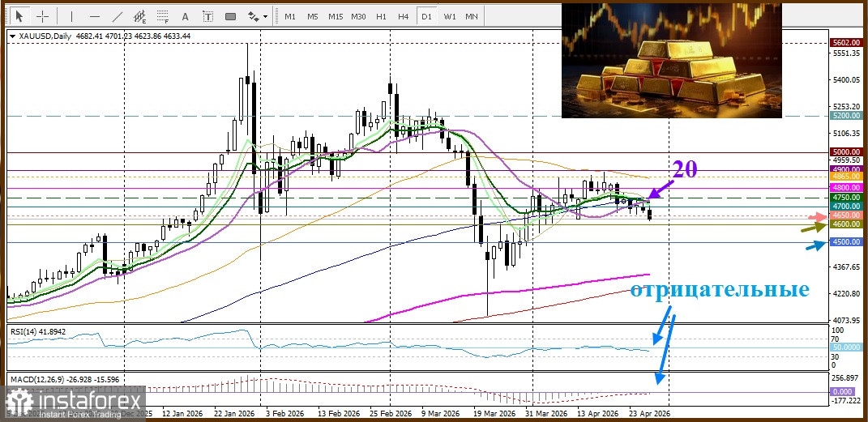Click the 5200.00 price level tag

tap(846, 116)
